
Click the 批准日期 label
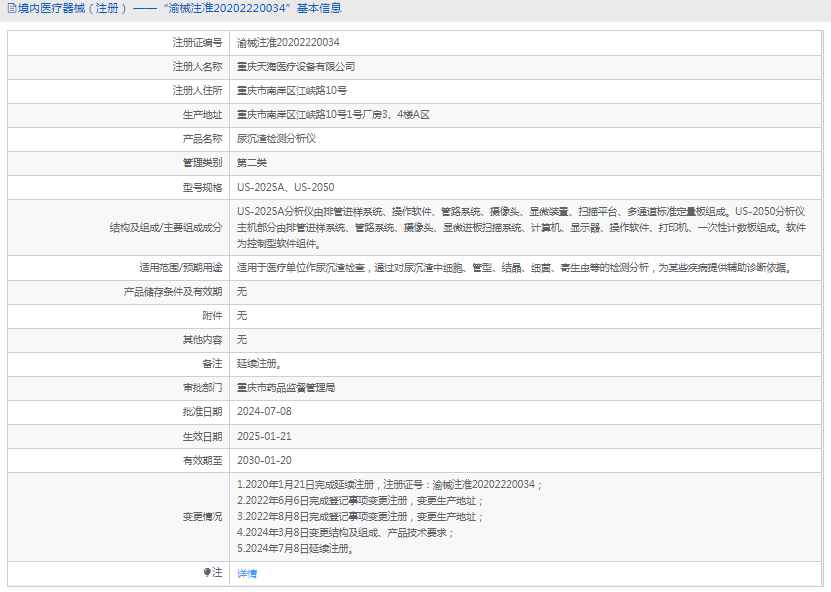pyautogui.click(x=202, y=412)
